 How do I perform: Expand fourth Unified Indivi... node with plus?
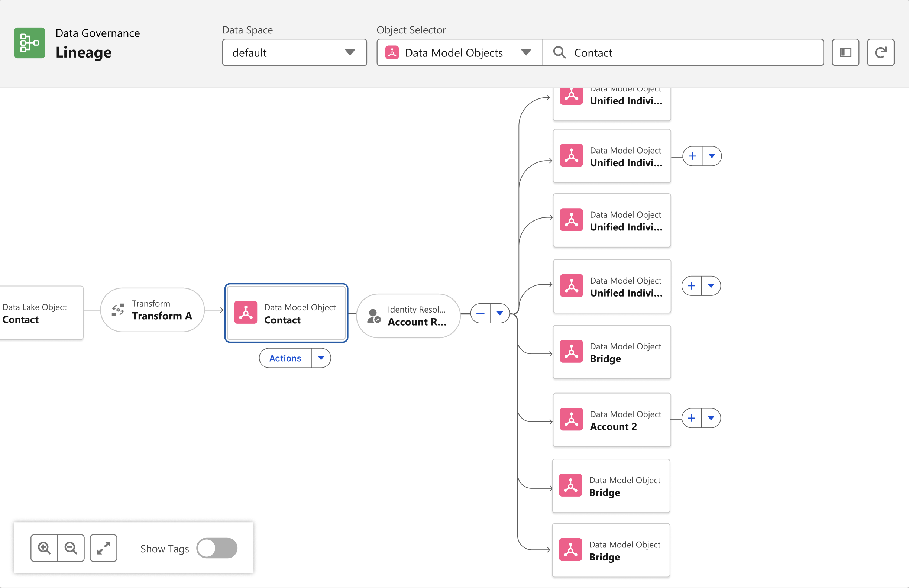click(691, 286)
